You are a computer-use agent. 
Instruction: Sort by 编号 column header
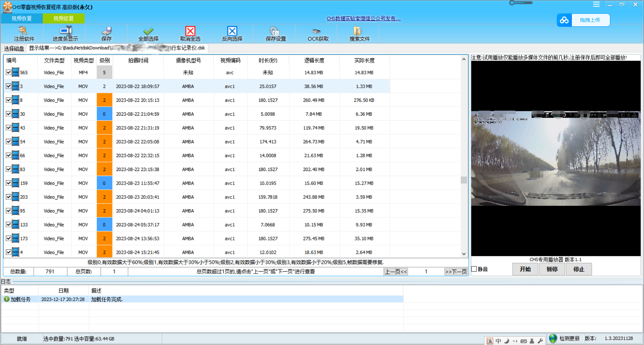21,60
